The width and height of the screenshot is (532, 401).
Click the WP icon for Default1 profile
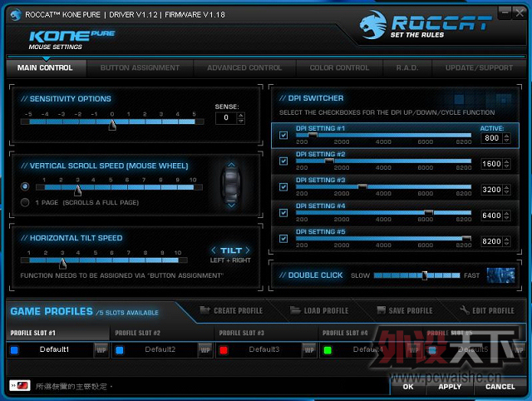(x=101, y=350)
